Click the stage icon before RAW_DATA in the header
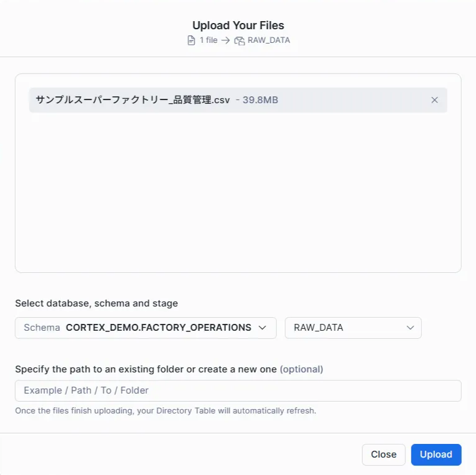The height and width of the screenshot is (475, 476). pos(240,40)
